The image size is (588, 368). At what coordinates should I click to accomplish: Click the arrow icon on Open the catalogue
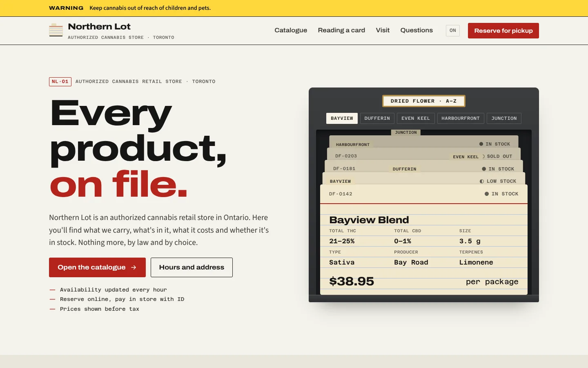click(134, 267)
